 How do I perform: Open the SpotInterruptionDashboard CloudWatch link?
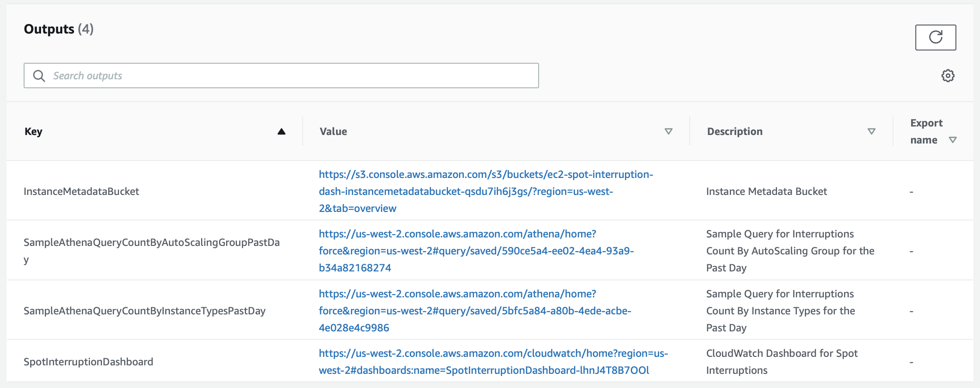click(x=493, y=362)
